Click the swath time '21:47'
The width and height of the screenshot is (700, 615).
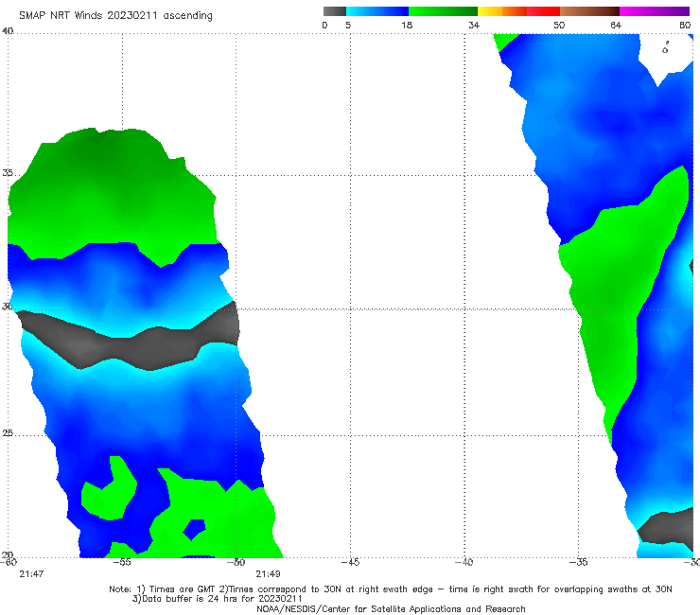point(31,574)
